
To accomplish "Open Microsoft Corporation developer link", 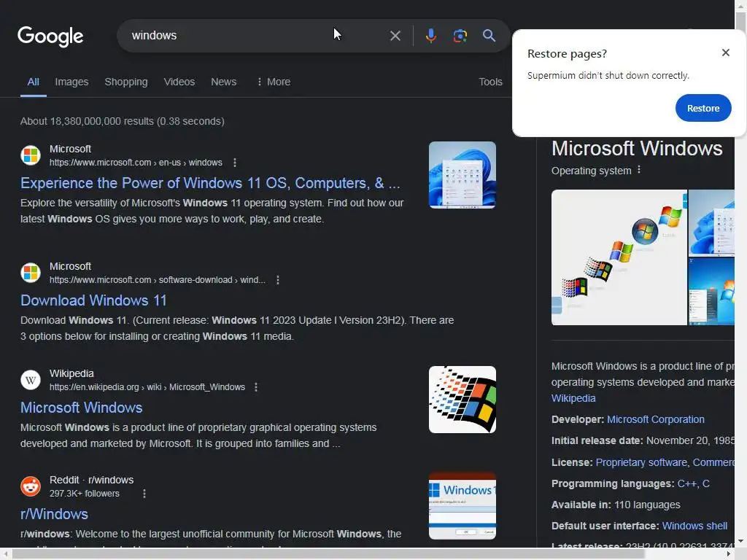I will (656, 419).
